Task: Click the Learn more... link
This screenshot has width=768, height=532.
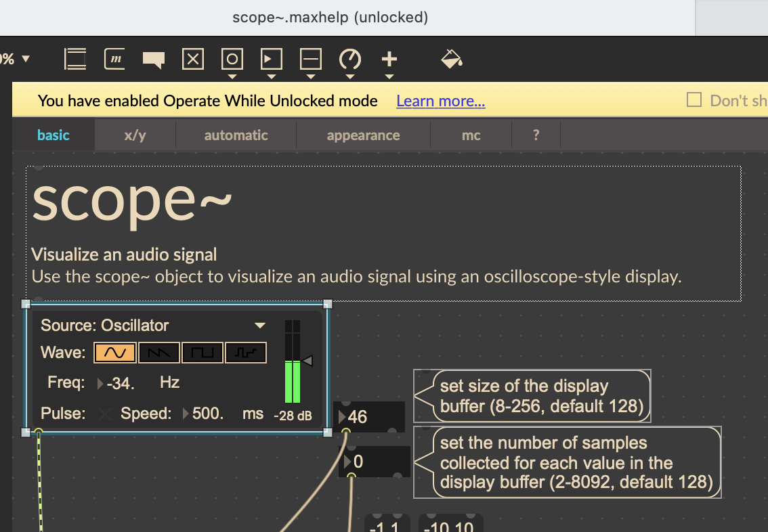Action: pos(440,101)
